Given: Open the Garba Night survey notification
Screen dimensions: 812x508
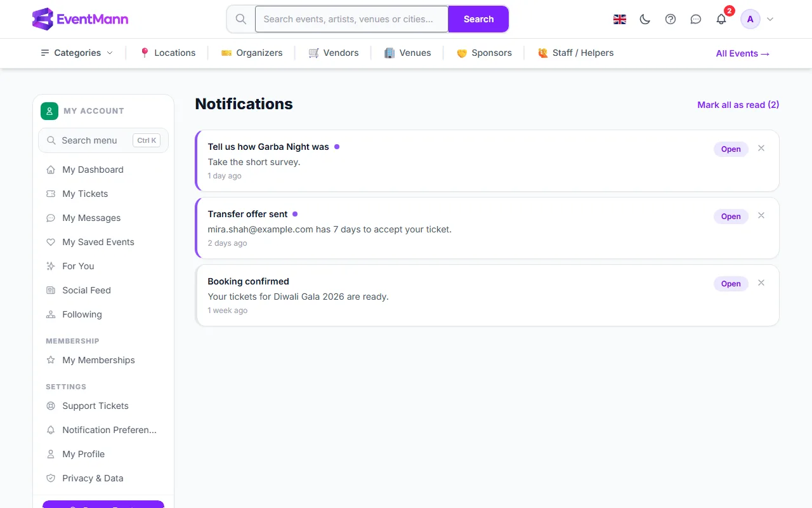Looking at the screenshot, I should (x=731, y=149).
